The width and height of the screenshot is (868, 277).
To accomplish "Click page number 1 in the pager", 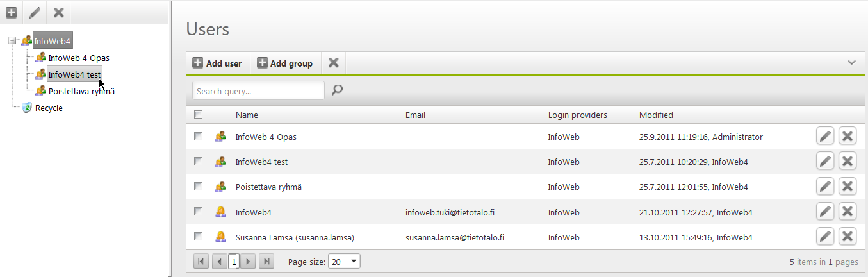I will click(x=234, y=262).
